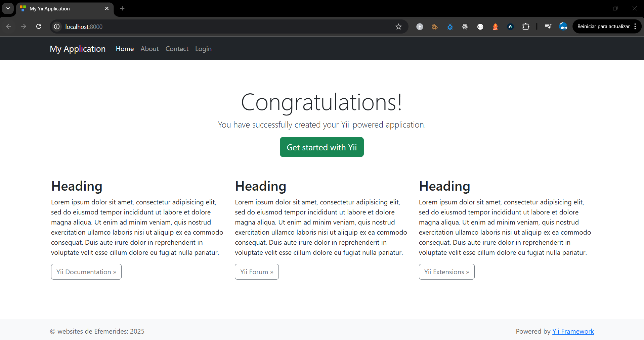This screenshot has height=340, width=644.
Task: Open the About nav item
Action: pyautogui.click(x=149, y=49)
